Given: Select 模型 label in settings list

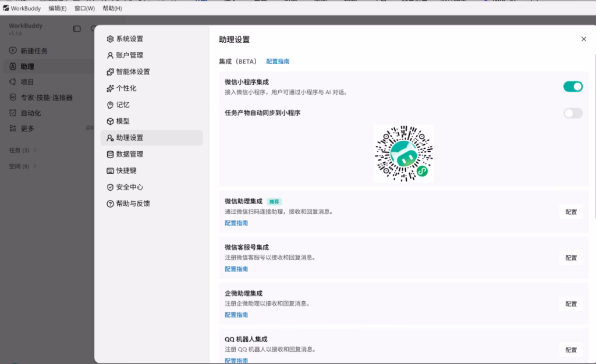Looking at the screenshot, I should point(123,122).
